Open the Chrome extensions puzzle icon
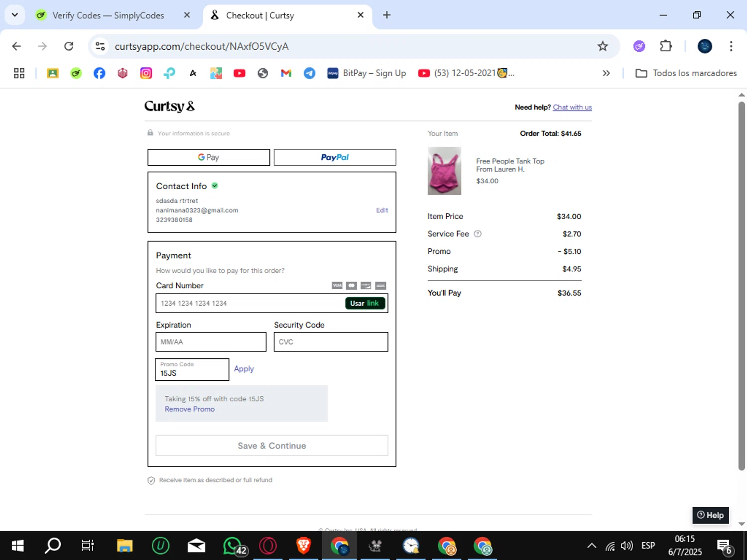 coord(666,46)
